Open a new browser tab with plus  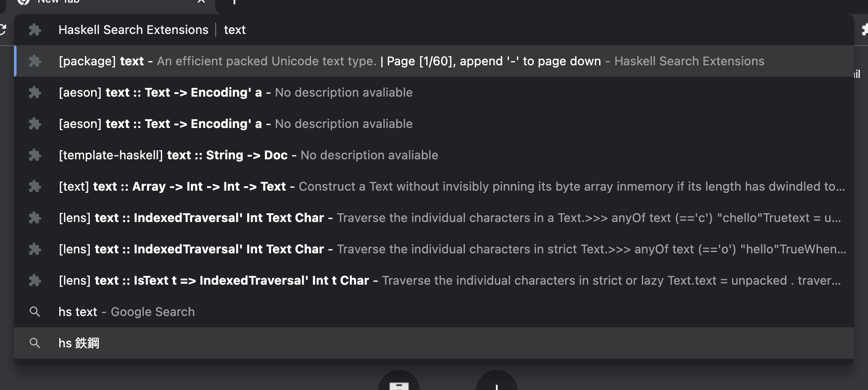(234, 1)
